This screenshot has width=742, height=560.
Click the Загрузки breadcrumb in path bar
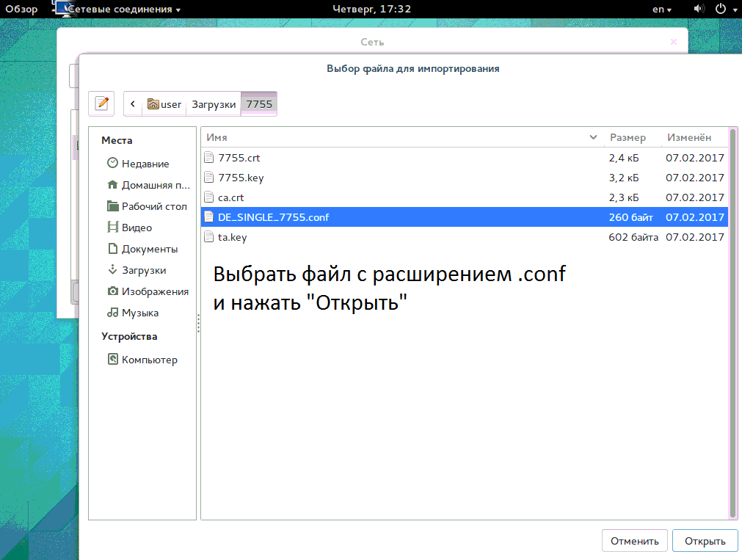(x=214, y=104)
